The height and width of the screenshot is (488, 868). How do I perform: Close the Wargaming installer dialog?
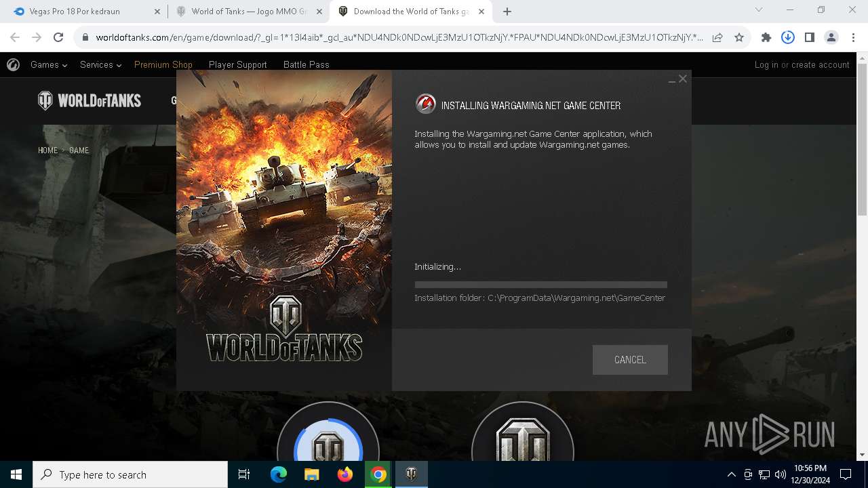tap(683, 79)
